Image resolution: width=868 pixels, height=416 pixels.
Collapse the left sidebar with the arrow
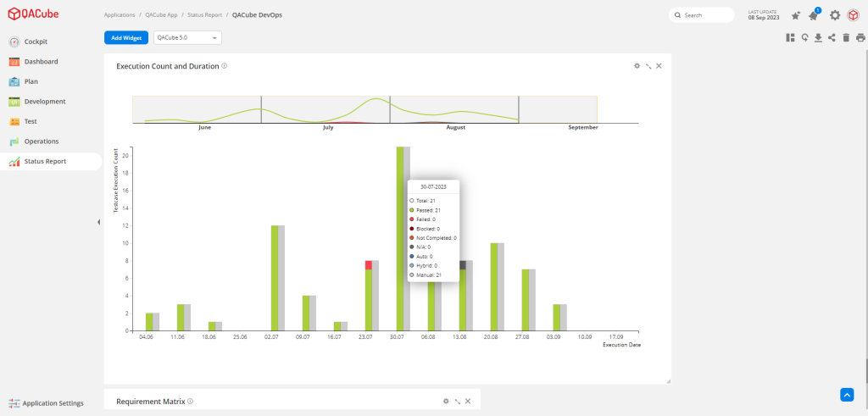point(99,222)
